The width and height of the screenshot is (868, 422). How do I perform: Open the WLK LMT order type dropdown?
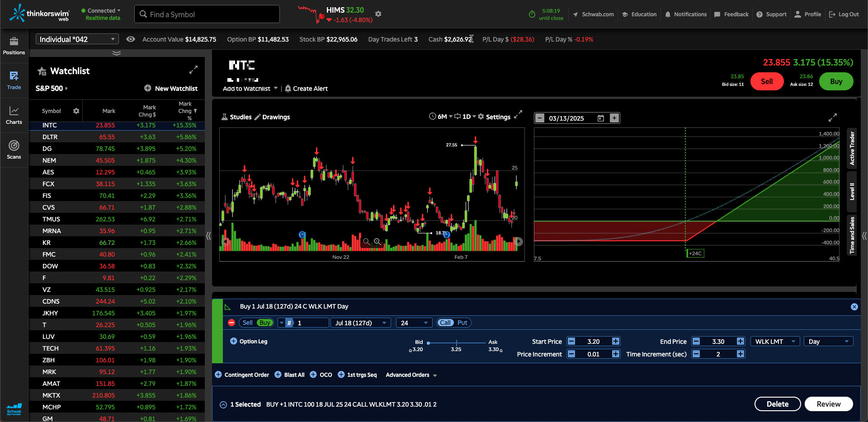pyautogui.click(x=775, y=342)
